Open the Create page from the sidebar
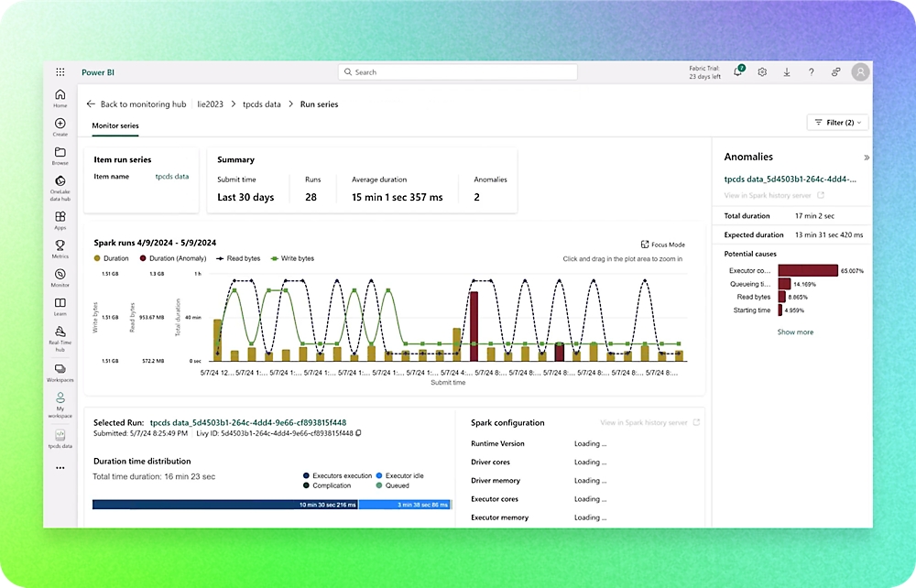The height and width of the screenshot is (588, 916). 60,126
